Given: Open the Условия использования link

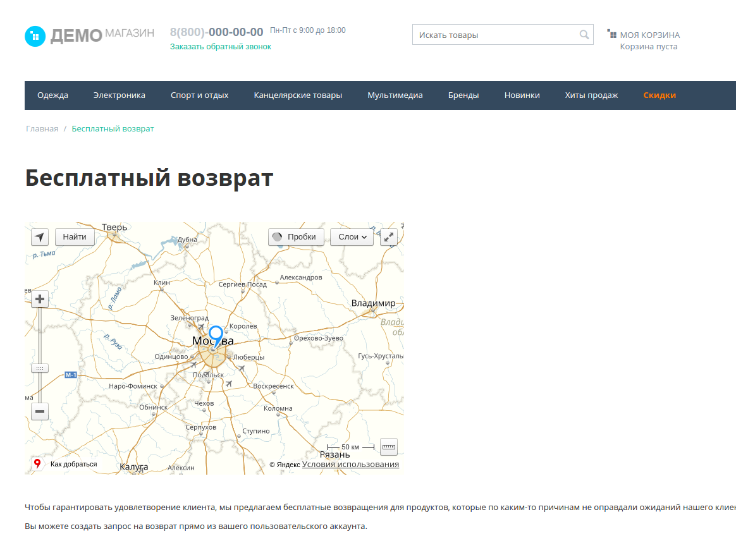Looking at the screenshot, I should (350, 463).
